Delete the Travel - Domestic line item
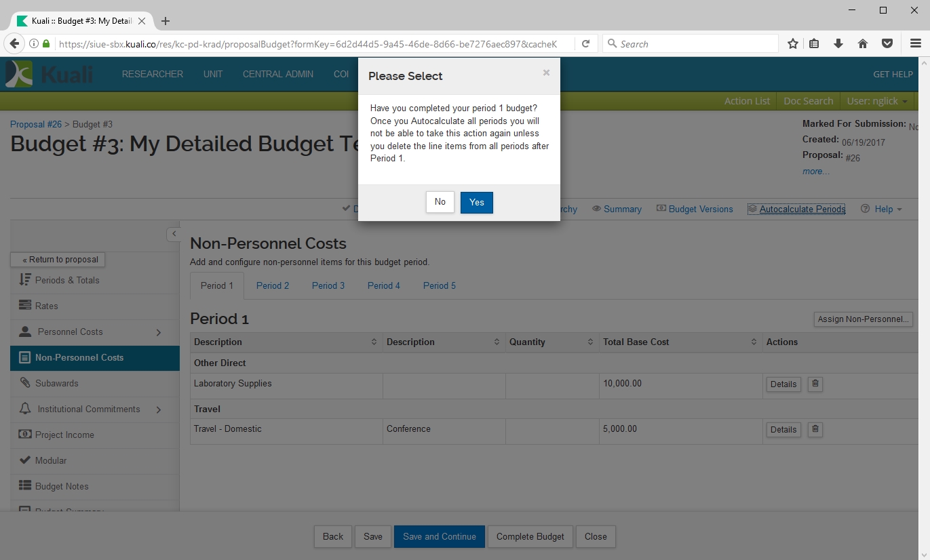This screenshot has width=930, height=560. tap(815, 429)
